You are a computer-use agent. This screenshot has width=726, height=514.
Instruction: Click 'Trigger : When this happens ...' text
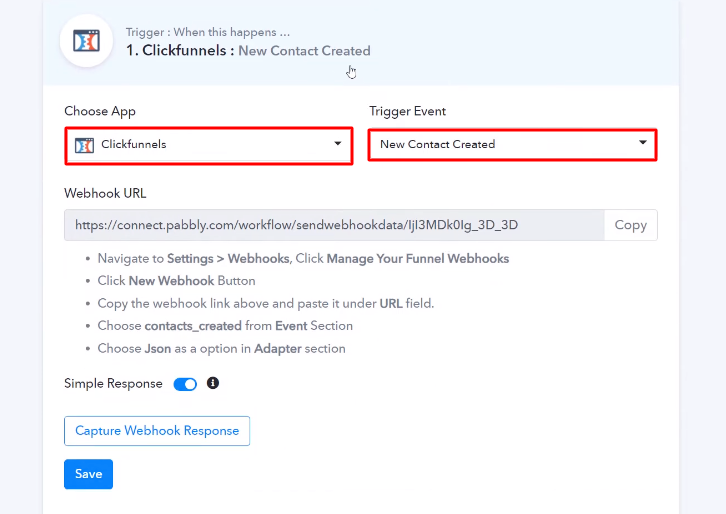point(208,32)
